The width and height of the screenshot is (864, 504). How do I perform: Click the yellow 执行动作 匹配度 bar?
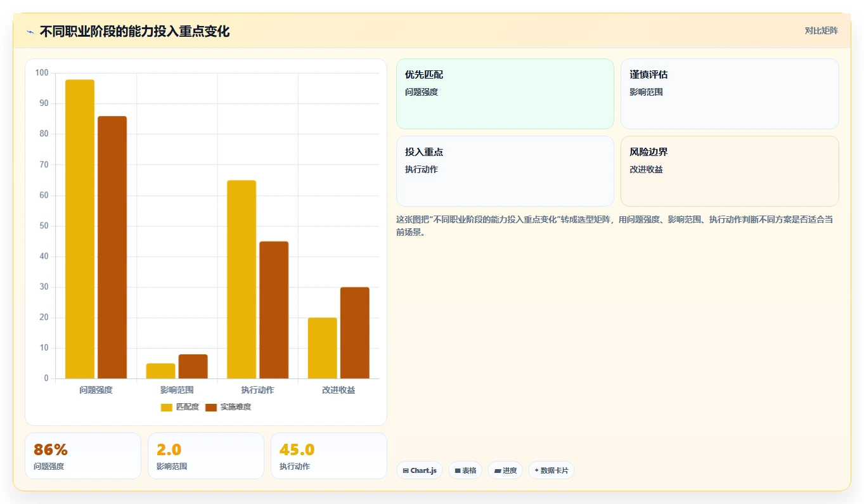[242, 280]
